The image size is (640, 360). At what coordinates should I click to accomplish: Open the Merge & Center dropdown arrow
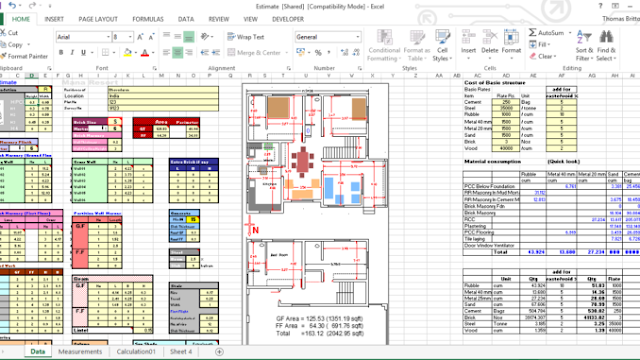(x=287, y=53)
